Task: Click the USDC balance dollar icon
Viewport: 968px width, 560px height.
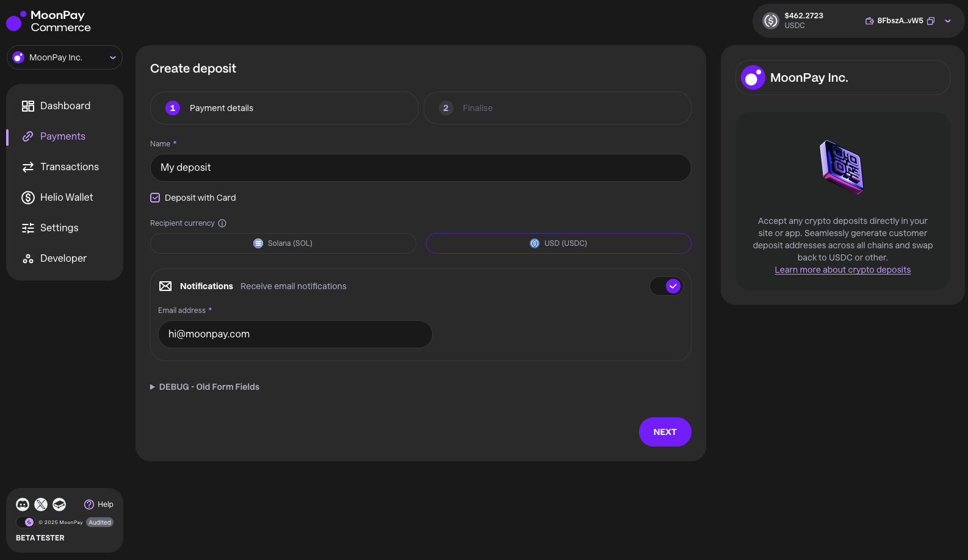Action: (x=771, y=21)
